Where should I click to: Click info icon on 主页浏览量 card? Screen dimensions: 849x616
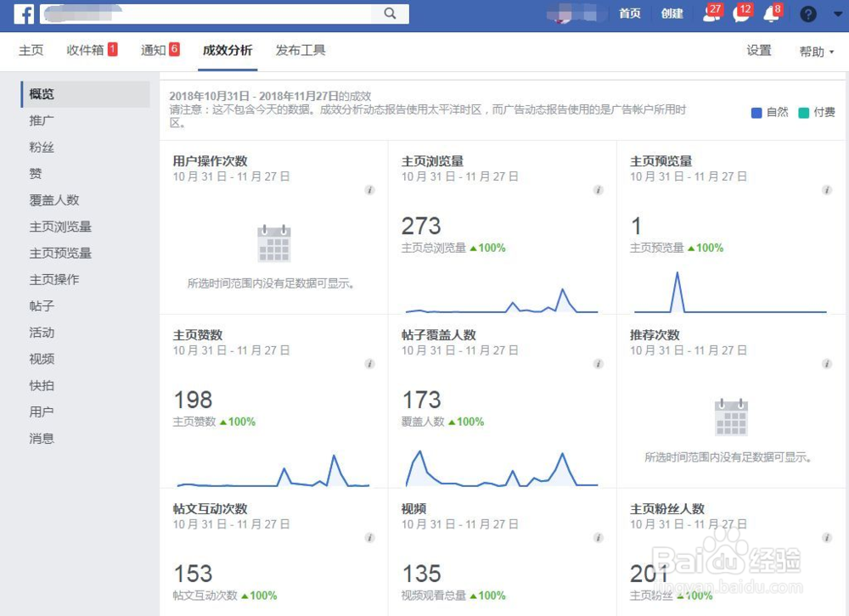[599, 190]
